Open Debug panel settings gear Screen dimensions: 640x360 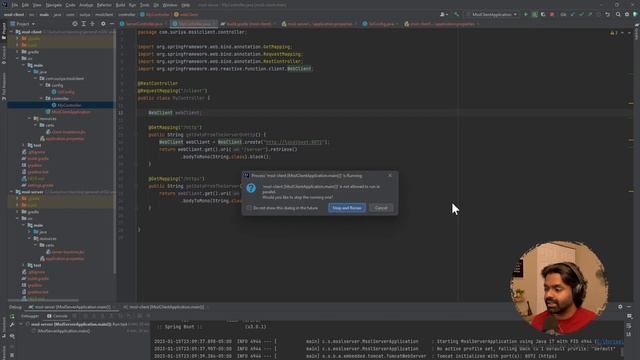(620, 307)
